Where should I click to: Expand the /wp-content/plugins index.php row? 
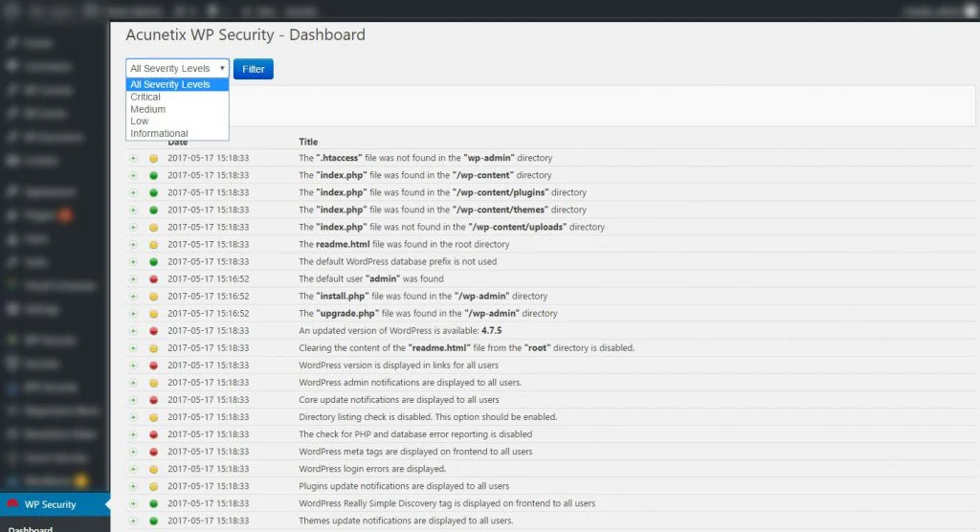pyautogui.click(x=133, y=192)
